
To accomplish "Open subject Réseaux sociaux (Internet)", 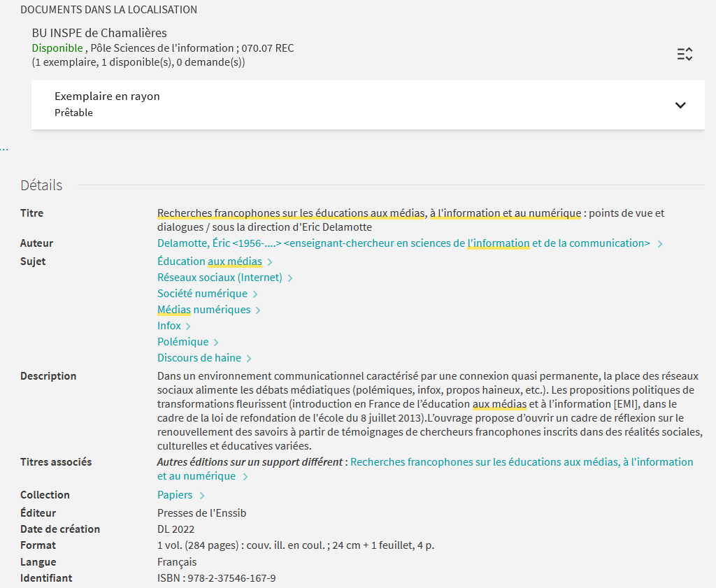I will click(x=220, y=278).
